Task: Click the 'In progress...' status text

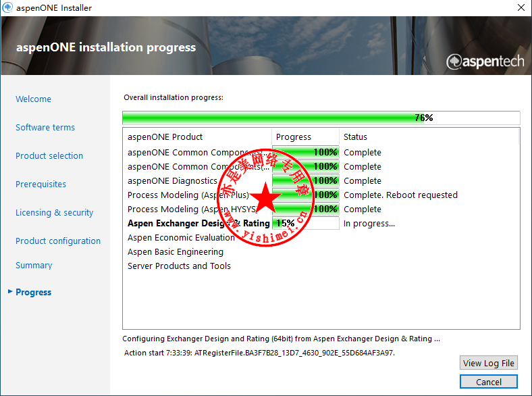Action: [369, 224]
